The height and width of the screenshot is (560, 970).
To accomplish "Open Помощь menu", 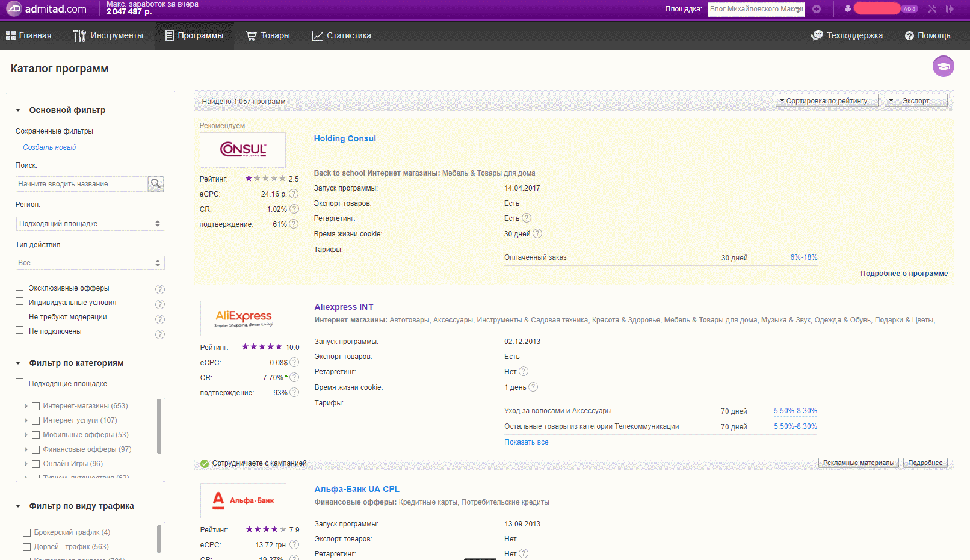I will (928, 35).
